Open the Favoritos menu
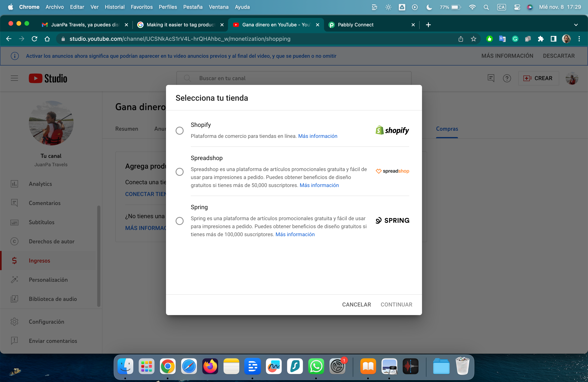 142,7
